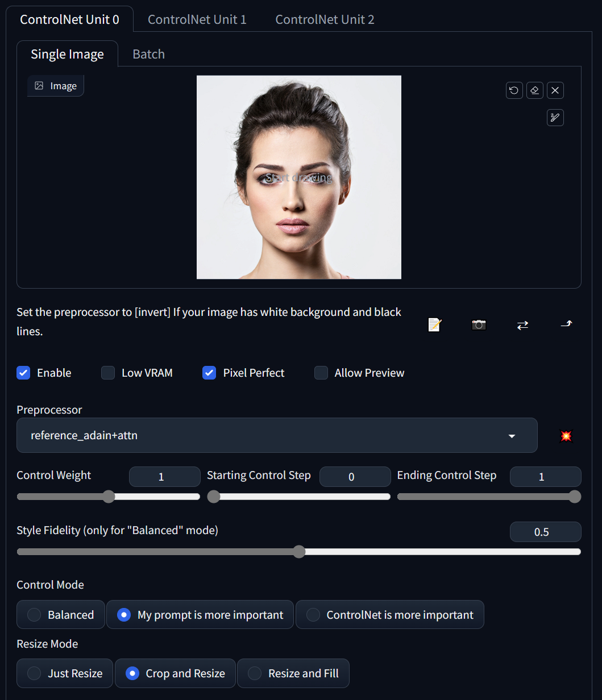Select ControlNet is more important mode

[390, 614]
